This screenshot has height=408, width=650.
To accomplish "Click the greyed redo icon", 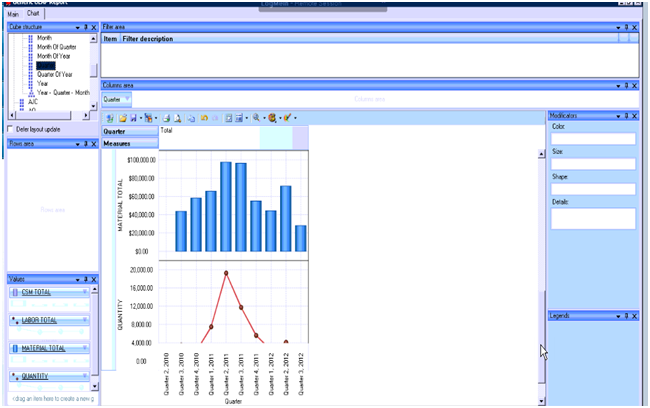I will pos(215,118).
